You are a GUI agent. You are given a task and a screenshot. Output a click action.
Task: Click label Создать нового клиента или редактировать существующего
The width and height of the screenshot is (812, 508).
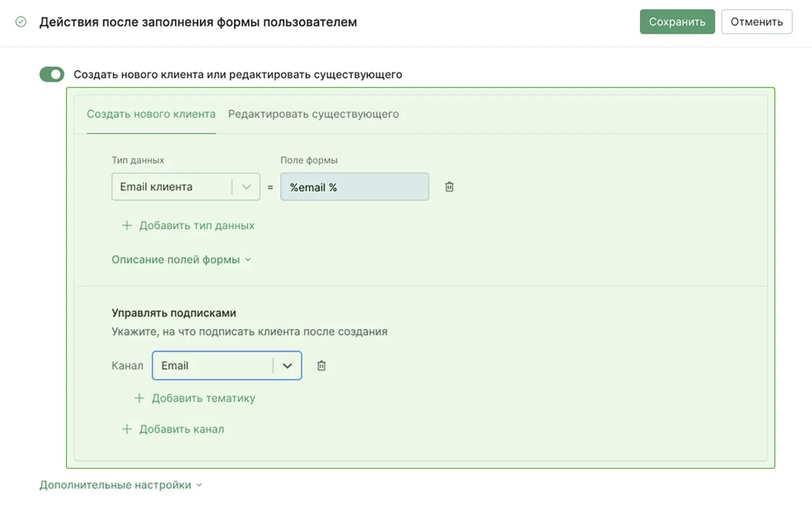point(238,74)
